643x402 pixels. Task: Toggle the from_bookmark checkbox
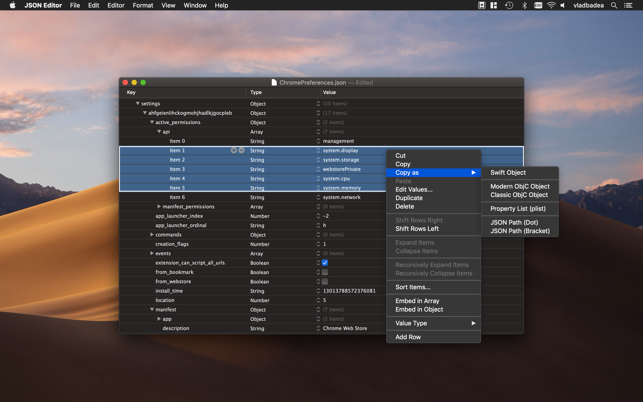coord(325,272)
